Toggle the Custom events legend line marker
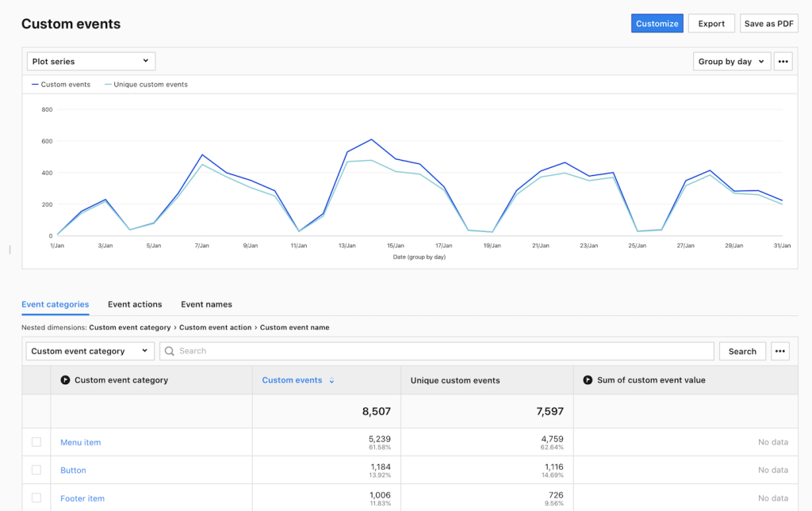 pos(35,84)
